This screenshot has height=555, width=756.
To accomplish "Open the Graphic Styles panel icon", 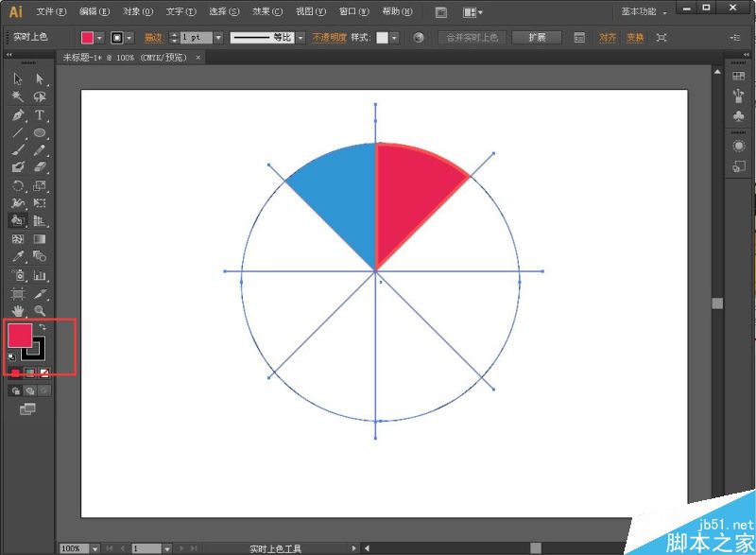I will [738, 166].
